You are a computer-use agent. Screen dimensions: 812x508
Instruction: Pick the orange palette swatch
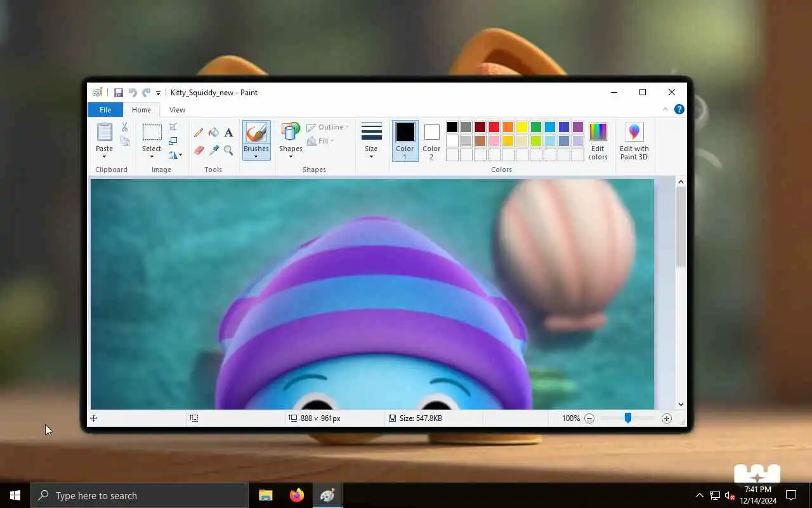coord(508,127)
